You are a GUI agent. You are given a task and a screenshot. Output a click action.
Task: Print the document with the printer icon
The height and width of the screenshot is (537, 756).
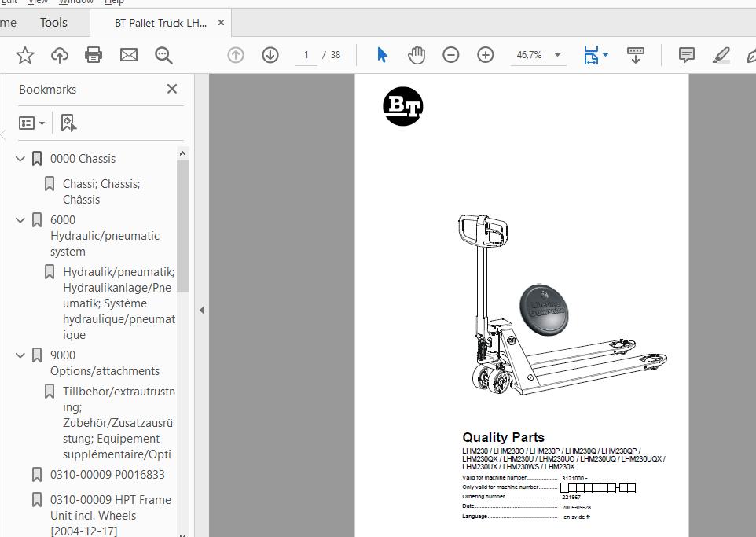[94, 55]
